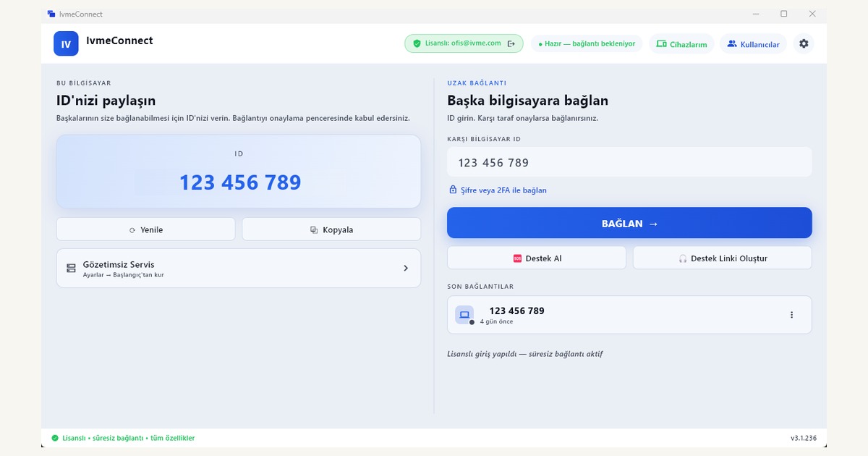Image resolution: width=868 pixels, height=456 pixels.
Task: Click the green shield license icon in header
Action: pyautogui.click(x=417, y=43)
